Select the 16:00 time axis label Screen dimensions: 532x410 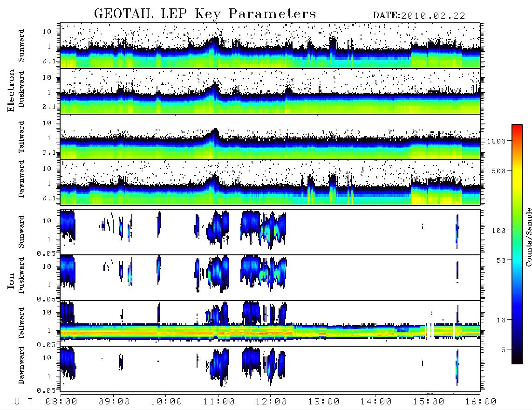pos(481,402)
